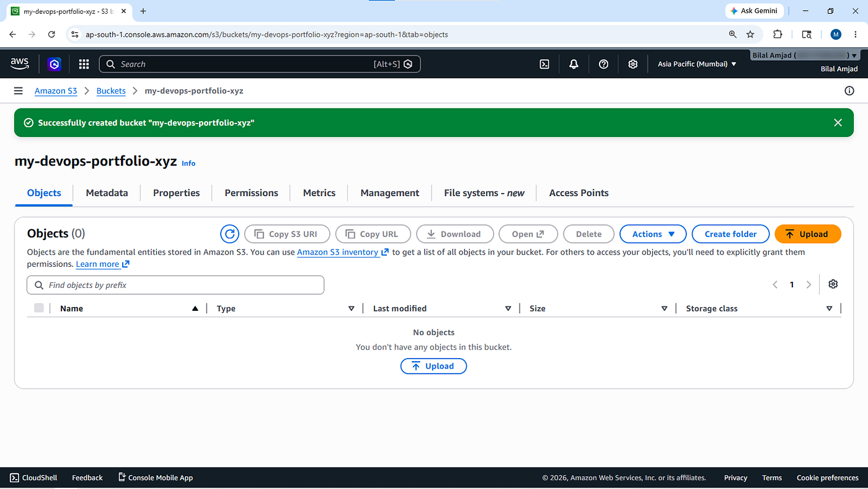
Task: Sort objects by Size column
Action: [598, 308]
